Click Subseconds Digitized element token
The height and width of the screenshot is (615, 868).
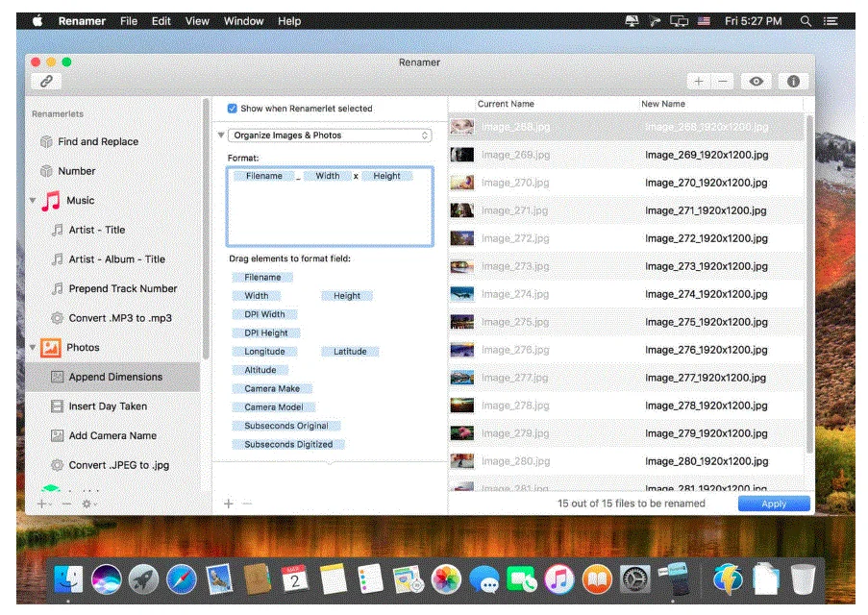[288, 445]
